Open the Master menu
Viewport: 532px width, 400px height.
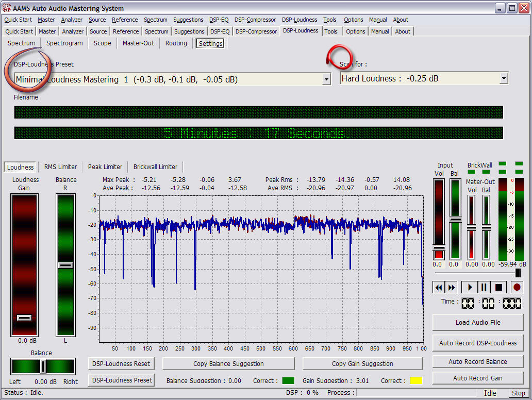(46, 20)
